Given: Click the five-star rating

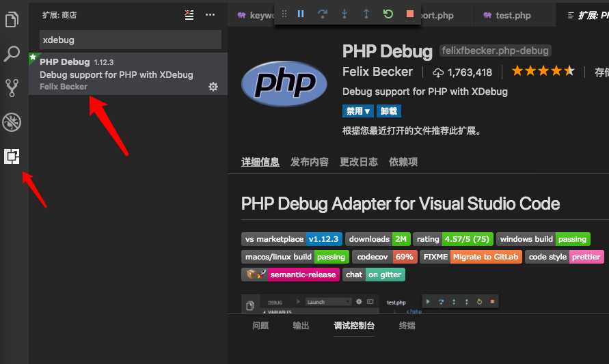Looking at the screenshot, I should click(x=543, y=71).
